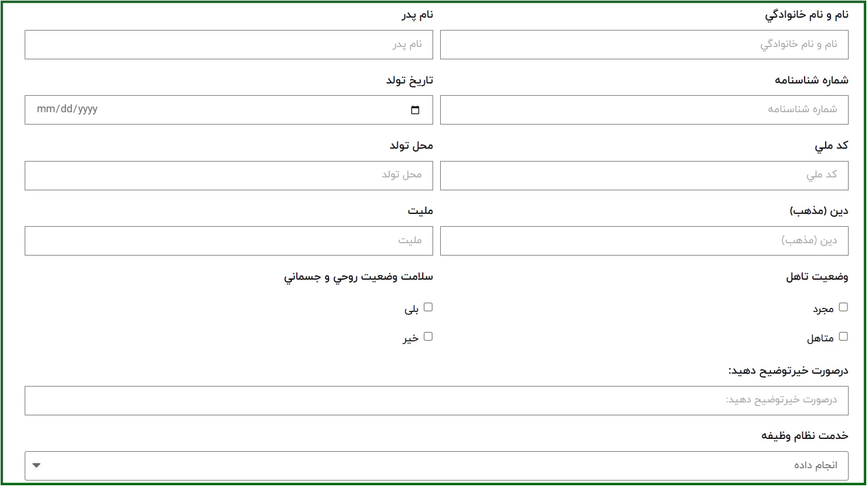Screen dimensions: 868x487
Task: Click the مجرد checkbox label text
Action: [823, 309]
